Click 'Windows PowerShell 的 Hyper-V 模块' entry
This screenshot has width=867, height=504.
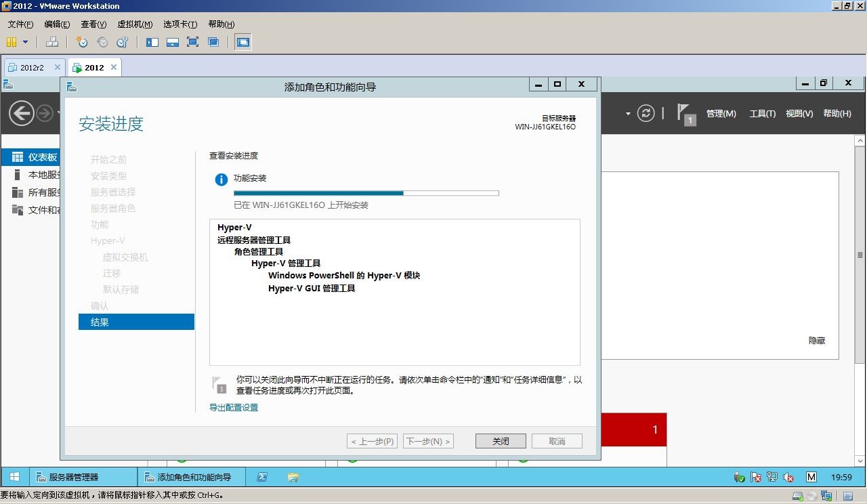coord(344,276)
